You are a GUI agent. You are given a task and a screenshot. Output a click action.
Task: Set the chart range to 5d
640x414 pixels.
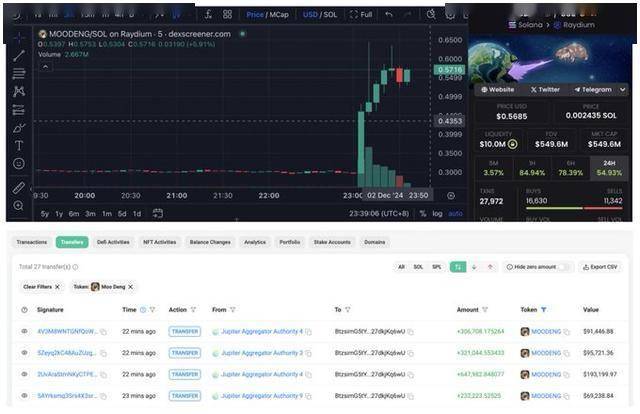[122, 214]
